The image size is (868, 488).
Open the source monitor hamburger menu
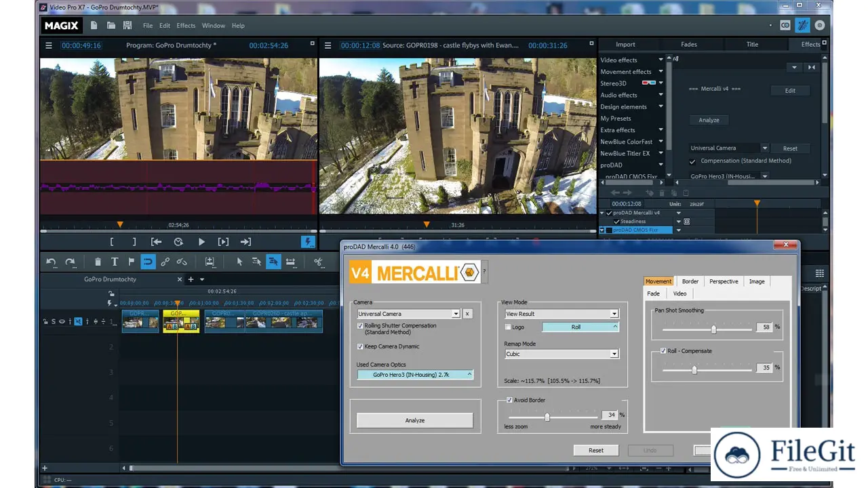328,45
